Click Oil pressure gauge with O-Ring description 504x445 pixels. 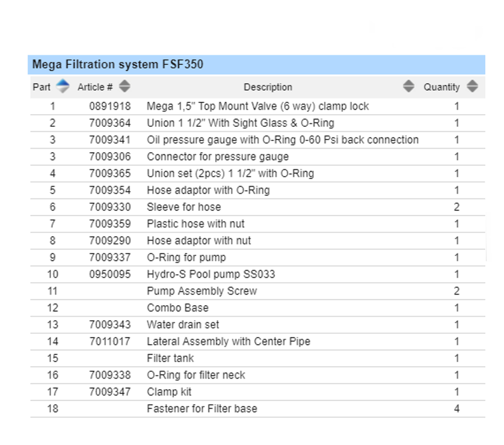pos(283,140)
